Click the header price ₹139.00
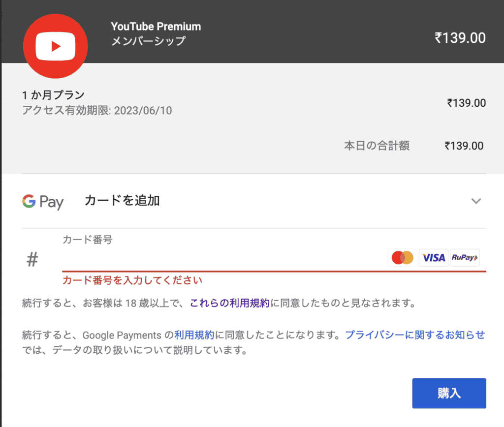This screenshot has width=504, height=427. point(460,38)
